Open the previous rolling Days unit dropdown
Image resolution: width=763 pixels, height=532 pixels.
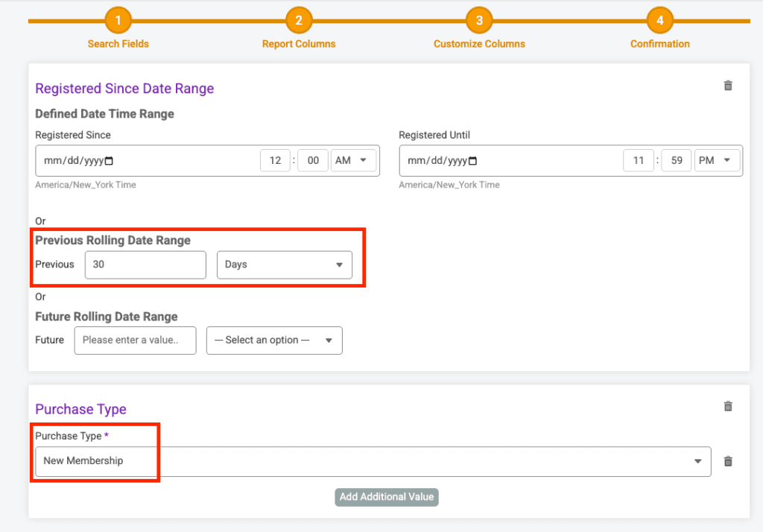pos(284,265)
